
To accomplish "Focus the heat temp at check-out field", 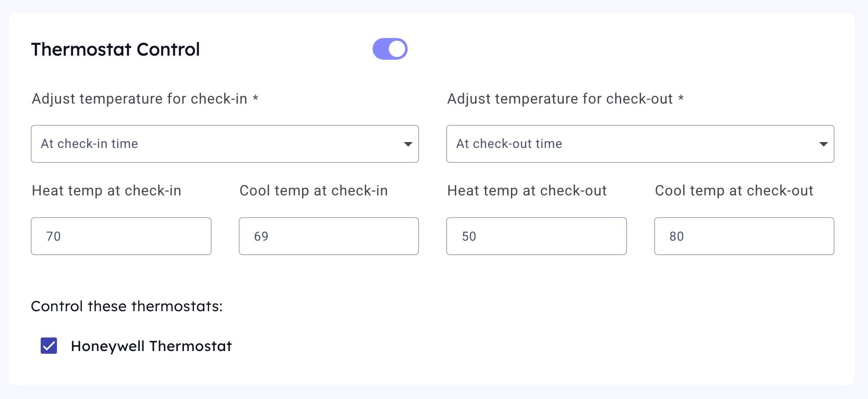I will 536,236.
